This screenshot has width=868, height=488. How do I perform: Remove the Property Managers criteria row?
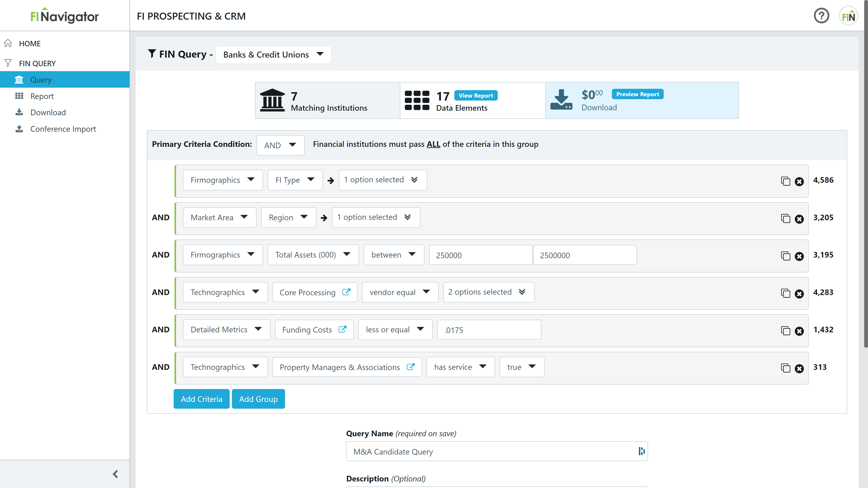pos(799,368)
